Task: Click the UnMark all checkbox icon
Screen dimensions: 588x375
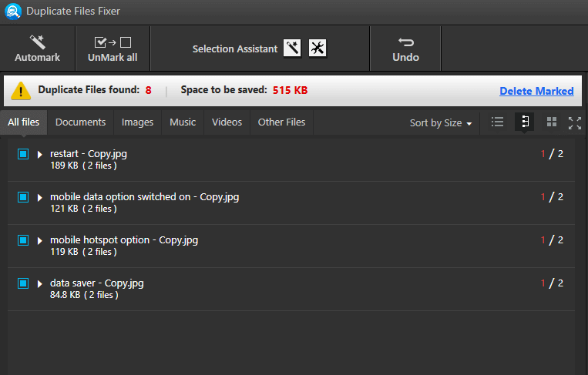Action: tap(113, 42)
